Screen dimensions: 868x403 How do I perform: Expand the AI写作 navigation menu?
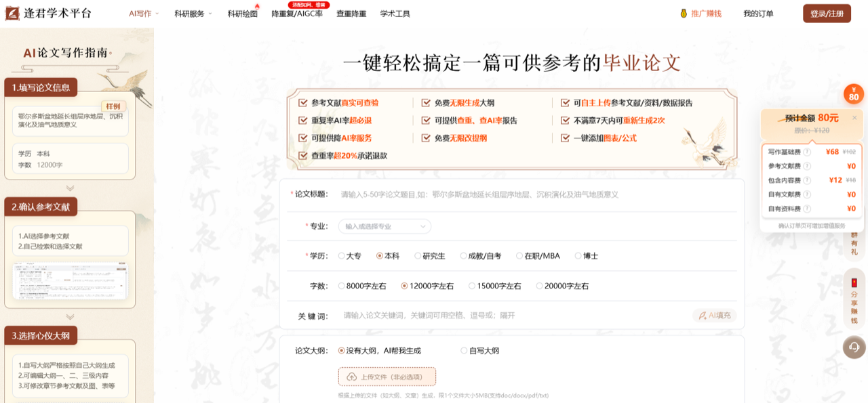click(x=144, y=14)
